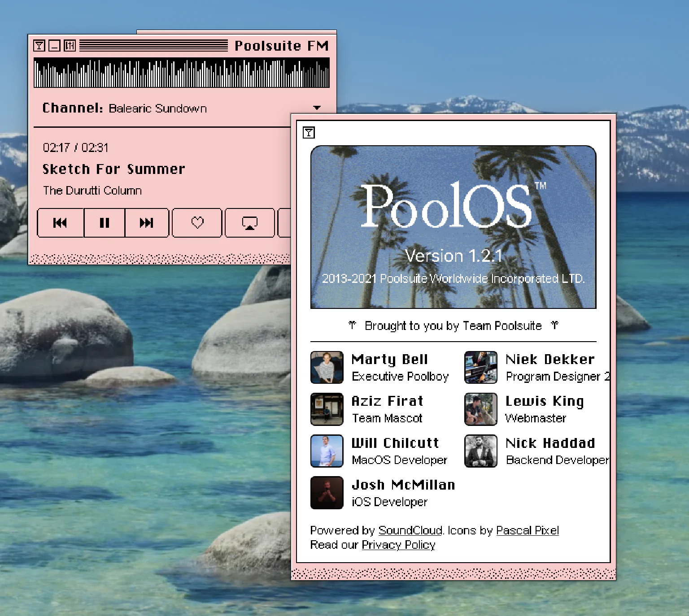
Task: Click the name Aziz Firat
Action: coord(388,401)
